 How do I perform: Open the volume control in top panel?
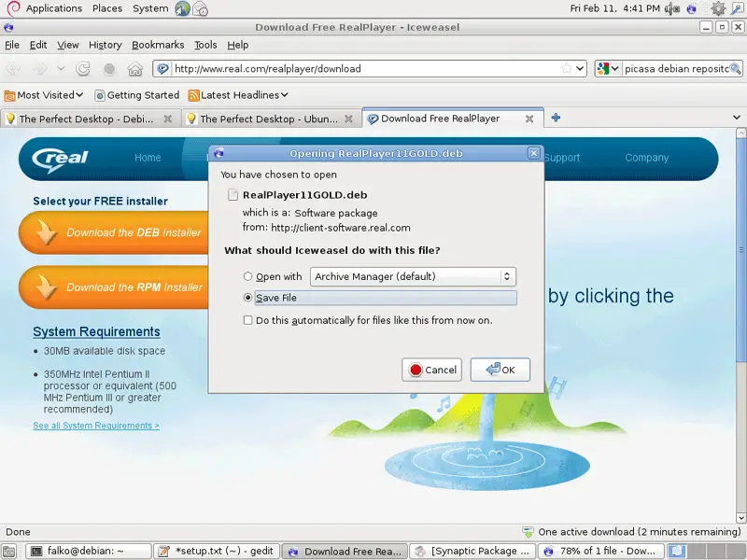[x=671, y=8]
